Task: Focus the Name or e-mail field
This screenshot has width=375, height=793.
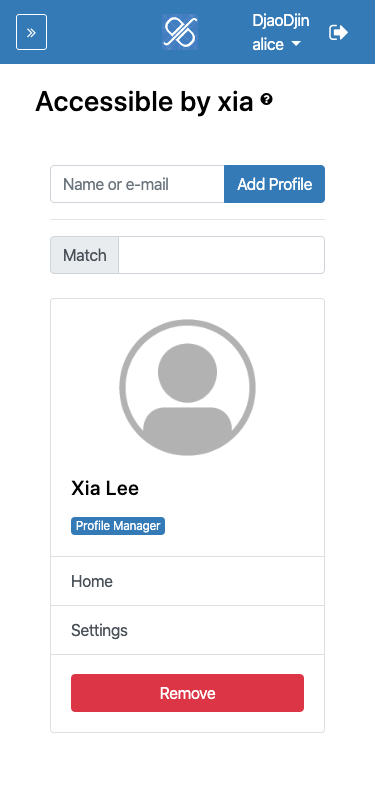Action: pyautogui.click(x=137, y=184)
